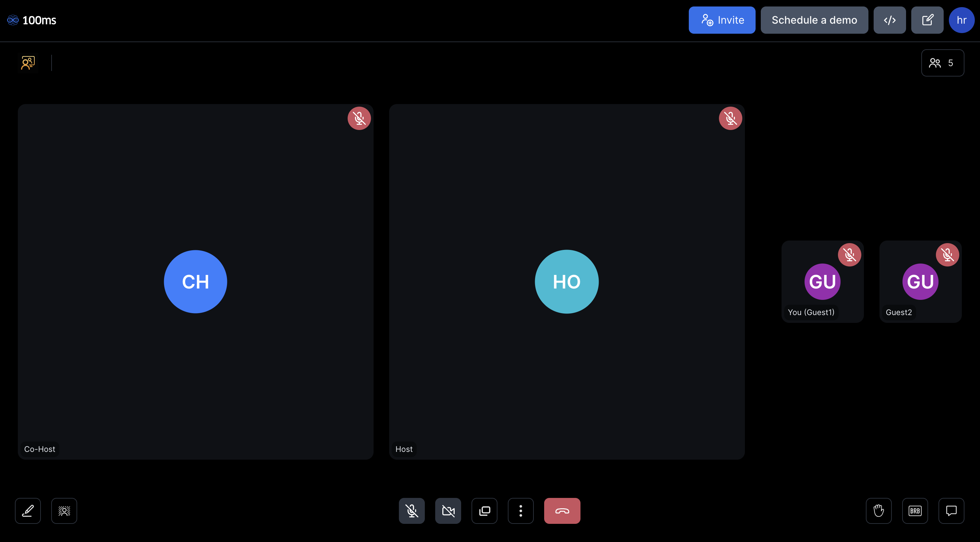Start screen share from bottom bar
Screen dimensions: 980x542
point(484,511)
